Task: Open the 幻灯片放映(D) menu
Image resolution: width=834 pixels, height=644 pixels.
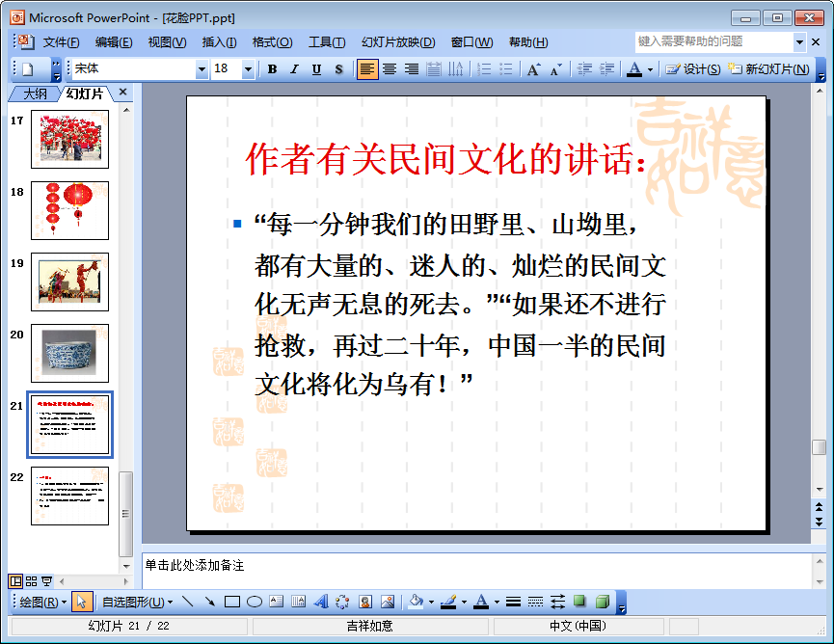Action: [398, 42]
